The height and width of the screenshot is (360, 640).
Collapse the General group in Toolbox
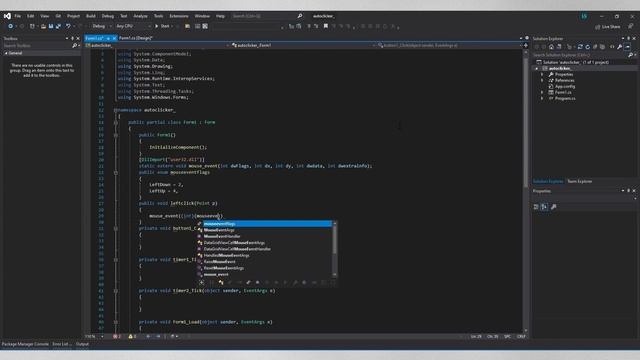[6, 53]
